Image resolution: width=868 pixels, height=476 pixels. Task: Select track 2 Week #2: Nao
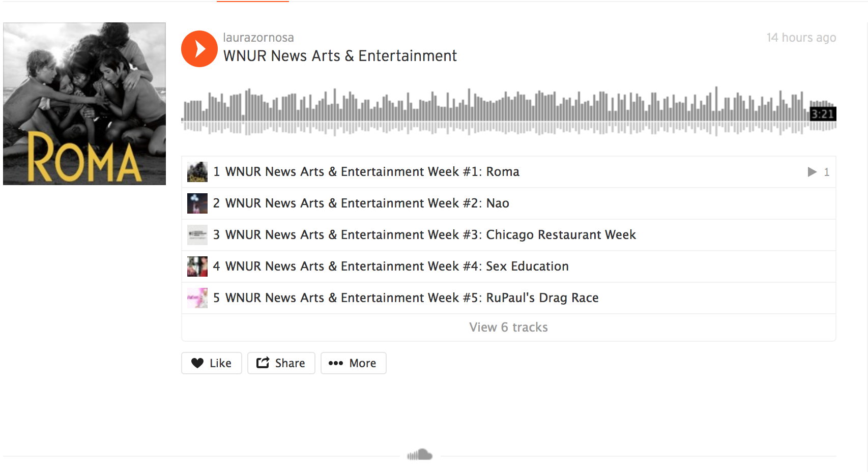coord(509,203)
